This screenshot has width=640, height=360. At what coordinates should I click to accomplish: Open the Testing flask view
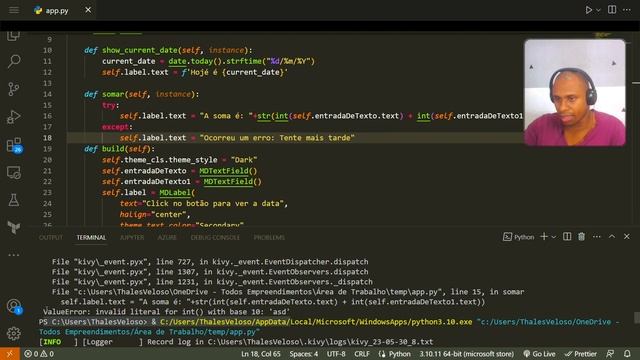pos(14,200)
